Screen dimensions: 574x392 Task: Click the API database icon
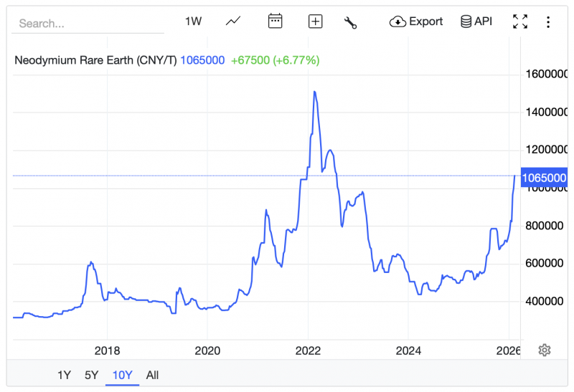coord(466,21)
